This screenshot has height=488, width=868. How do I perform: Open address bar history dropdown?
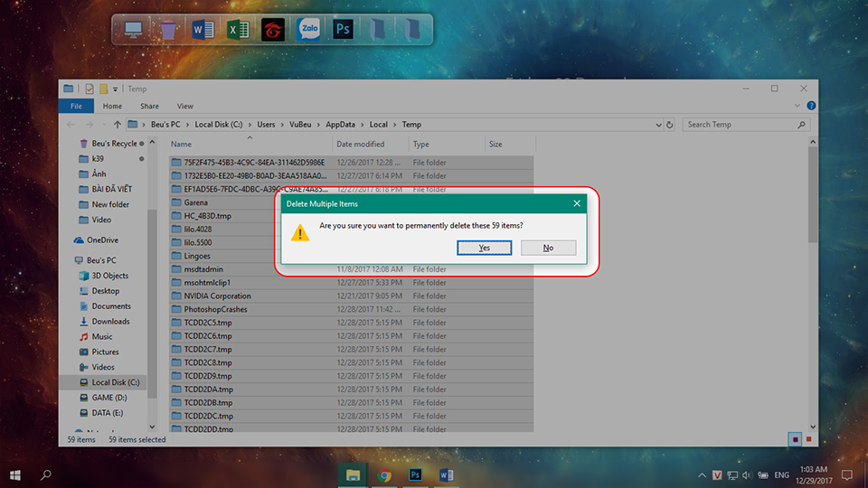[x=658, y=125]
